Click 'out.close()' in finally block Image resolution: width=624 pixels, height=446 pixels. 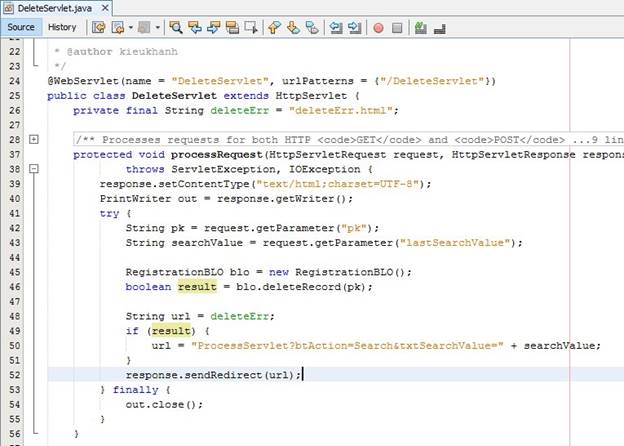coord(161,405)
